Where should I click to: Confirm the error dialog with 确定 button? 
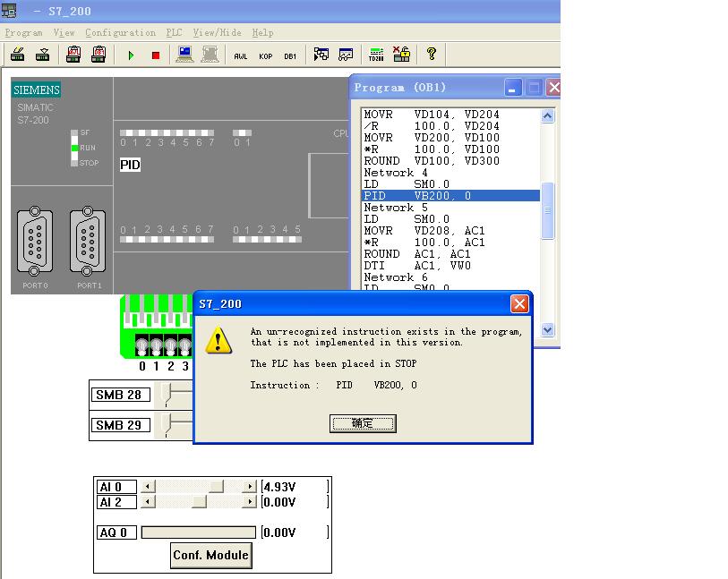point(363,423)
